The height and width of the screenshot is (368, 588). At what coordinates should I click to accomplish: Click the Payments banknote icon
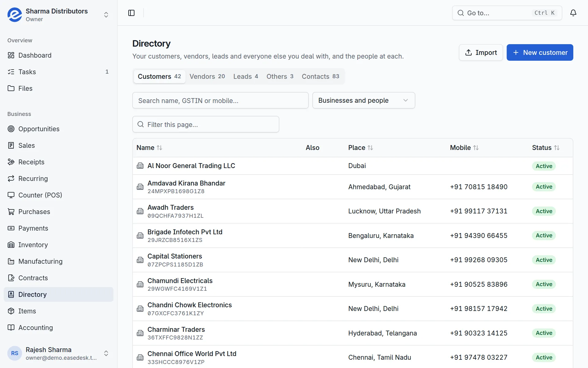[x=11, y=228]
